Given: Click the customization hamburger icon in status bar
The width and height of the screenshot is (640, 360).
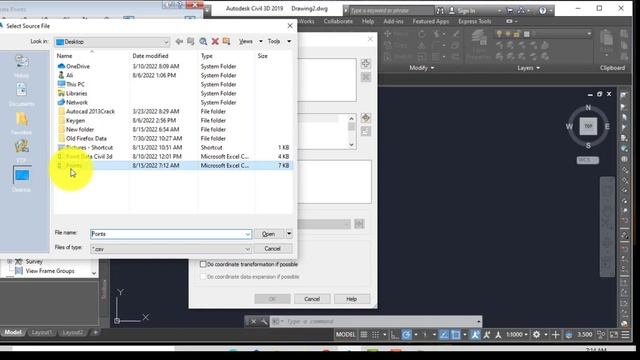Looking at the screenshot, I should (625, 335).
